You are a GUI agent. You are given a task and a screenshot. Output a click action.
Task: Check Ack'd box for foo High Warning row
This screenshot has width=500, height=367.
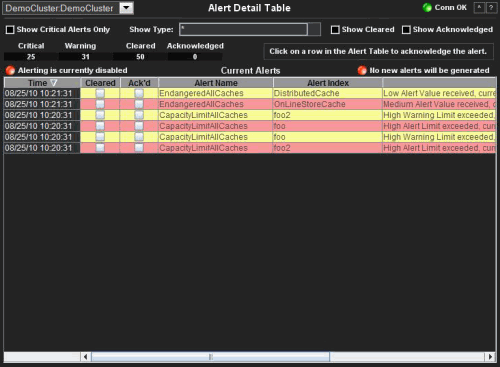point(139,137)
